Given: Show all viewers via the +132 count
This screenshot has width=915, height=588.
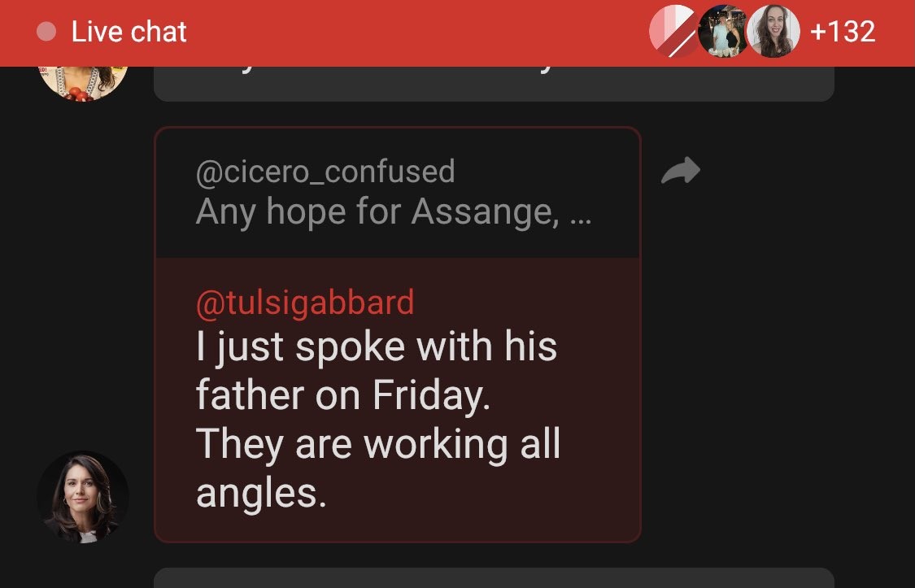Looking at the screenshot, I should click(843, 32).
